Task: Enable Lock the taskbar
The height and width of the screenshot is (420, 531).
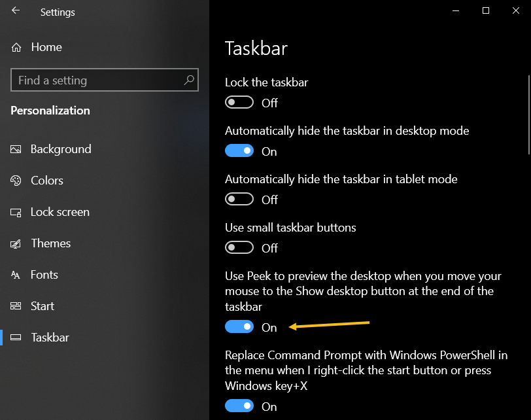Action: pyautogui.click(x=239, y=102)
